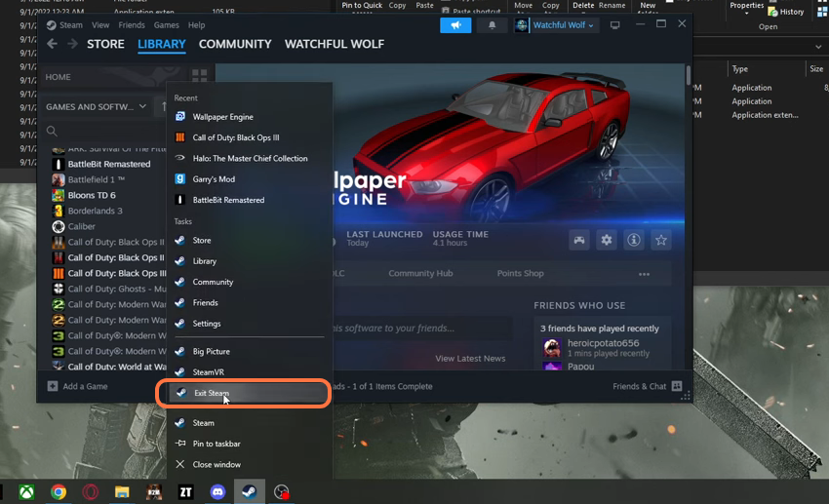Open Discord from the taskbar

click(x=217, y=492)
